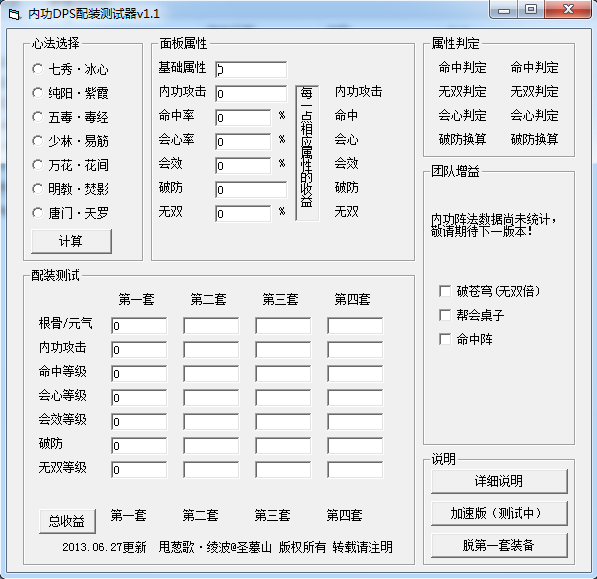Open 详细说明 details
The width and height of the screenshot is (597, 579).
tap(499, 482)
